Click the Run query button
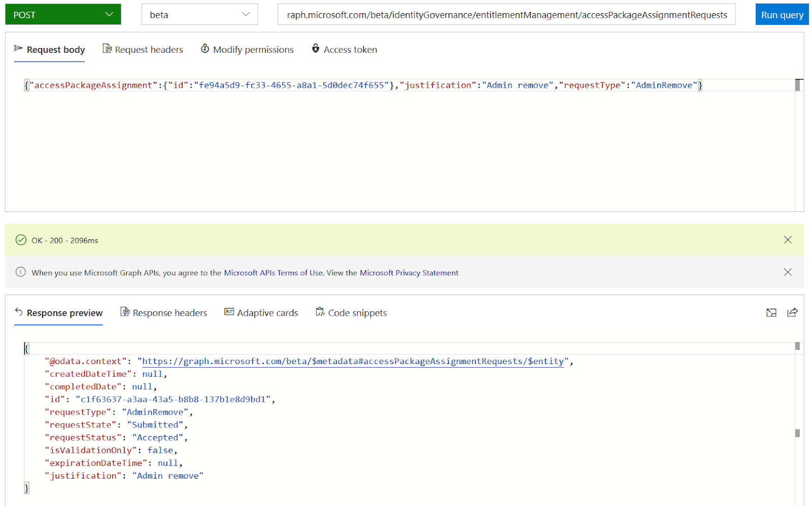Screen dimensions: 812x506 pyautogui.click(x=782, y=14)
